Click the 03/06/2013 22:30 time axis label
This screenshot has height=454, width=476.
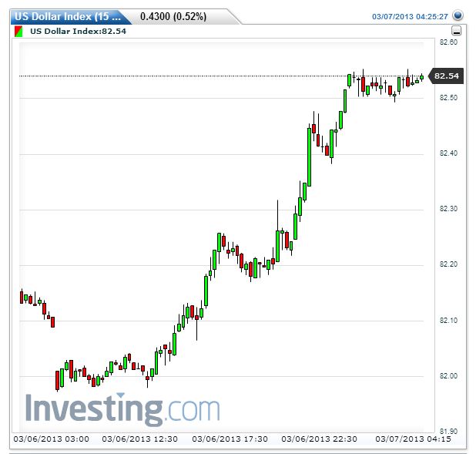pyautogui.click(x=319, y=439)
